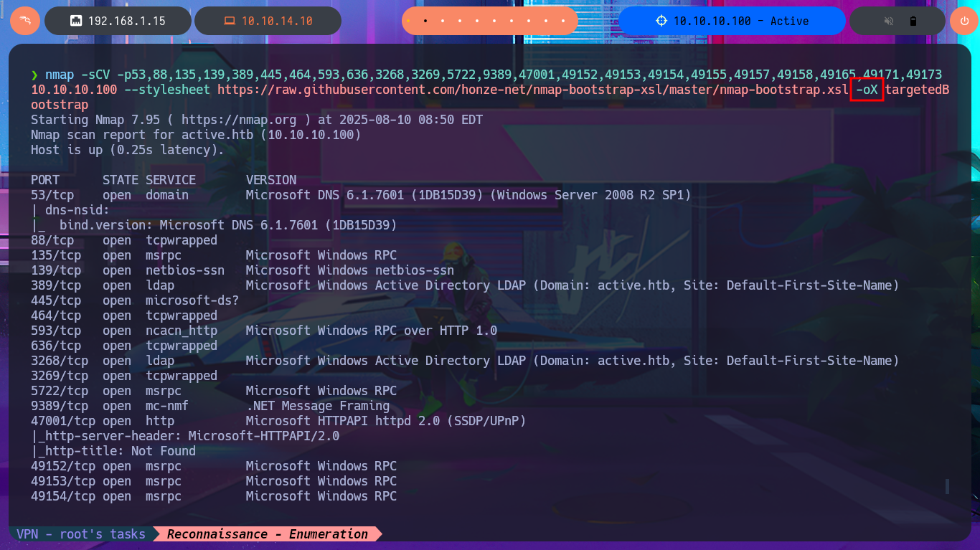Click the ethernet icon beside 192.168.1.15
This screenshot has width=980, height=550.
coord(75,22)
